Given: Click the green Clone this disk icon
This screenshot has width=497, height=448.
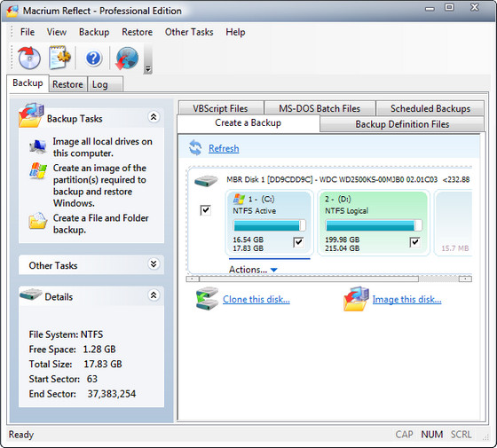Looking at the screenshot, I should coord(207,298).
